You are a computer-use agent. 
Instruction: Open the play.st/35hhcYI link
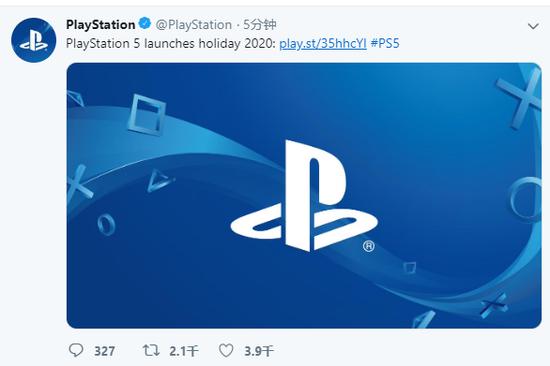(x=323, y=44)
